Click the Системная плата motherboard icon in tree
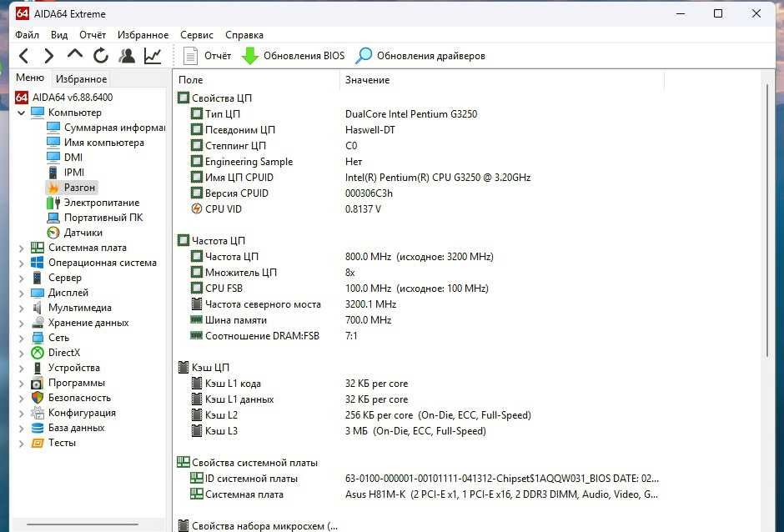This screenshot has width=784, height=532. [x=38, y=248]
